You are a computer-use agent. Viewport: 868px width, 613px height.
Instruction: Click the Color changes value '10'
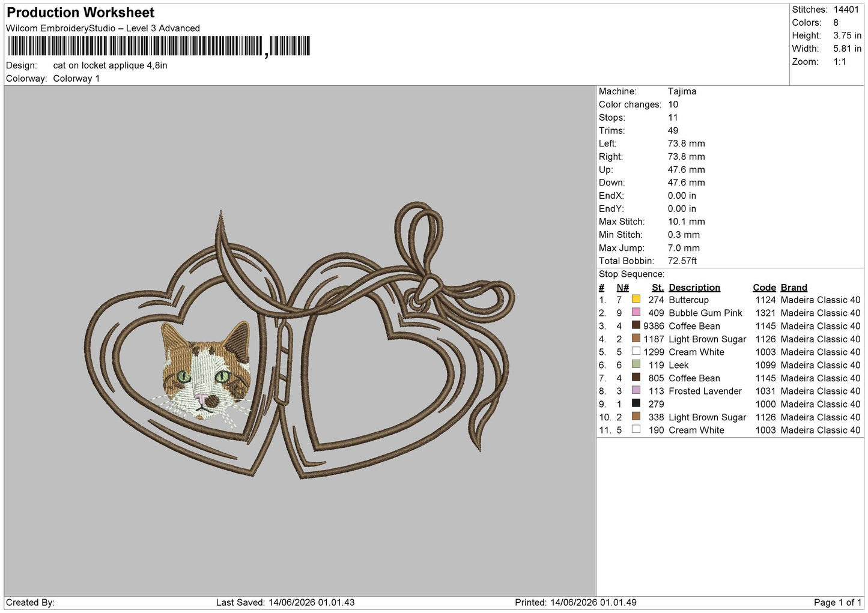point(673,104)
